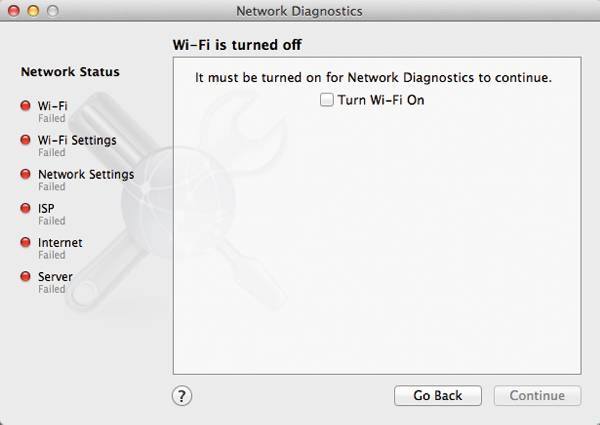Select the Wi-Fi status label
Image resolution: width=600 pixels, height=425 pixels.
[x=52, y=106]
